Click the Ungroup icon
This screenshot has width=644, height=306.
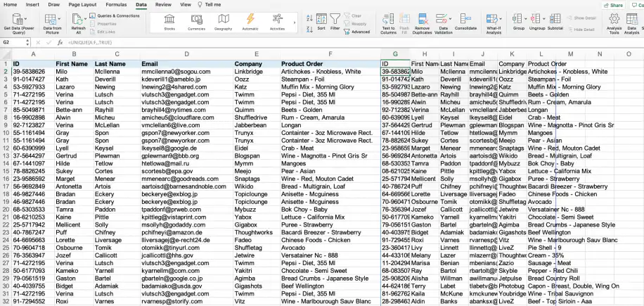tap(535, 18)
